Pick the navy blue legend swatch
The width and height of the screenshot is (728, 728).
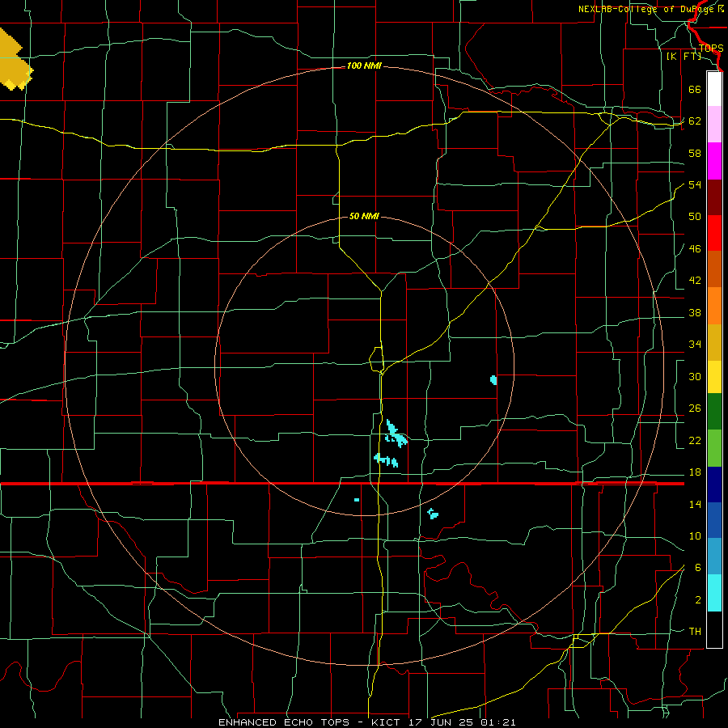(714, 485)
